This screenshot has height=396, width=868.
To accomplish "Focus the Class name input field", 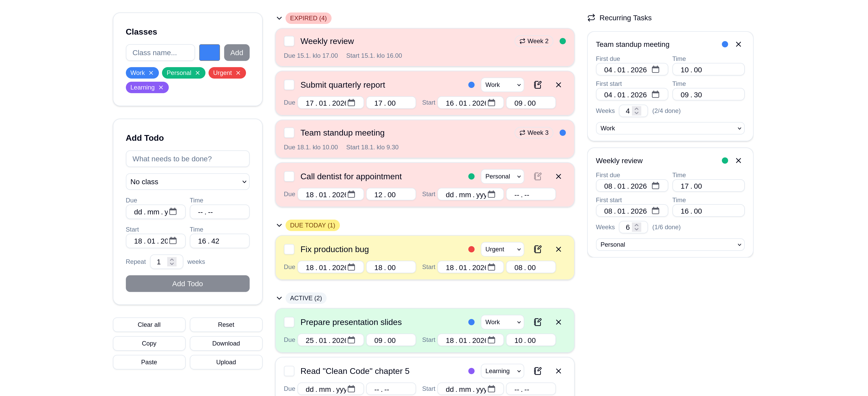I will point(160,53).
